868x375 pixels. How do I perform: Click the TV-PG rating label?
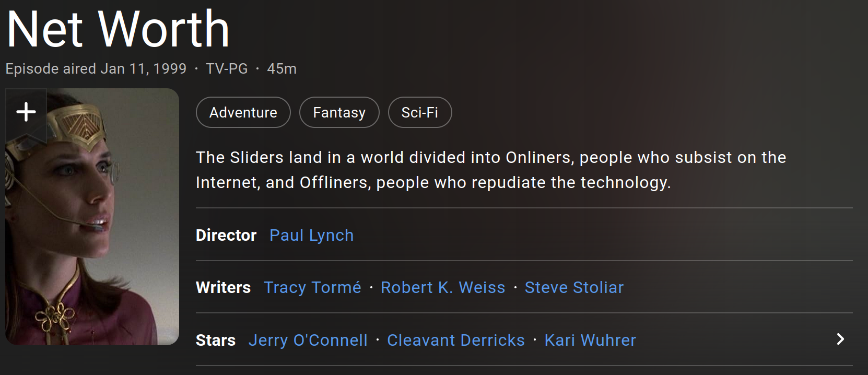(x=226, y=68)
